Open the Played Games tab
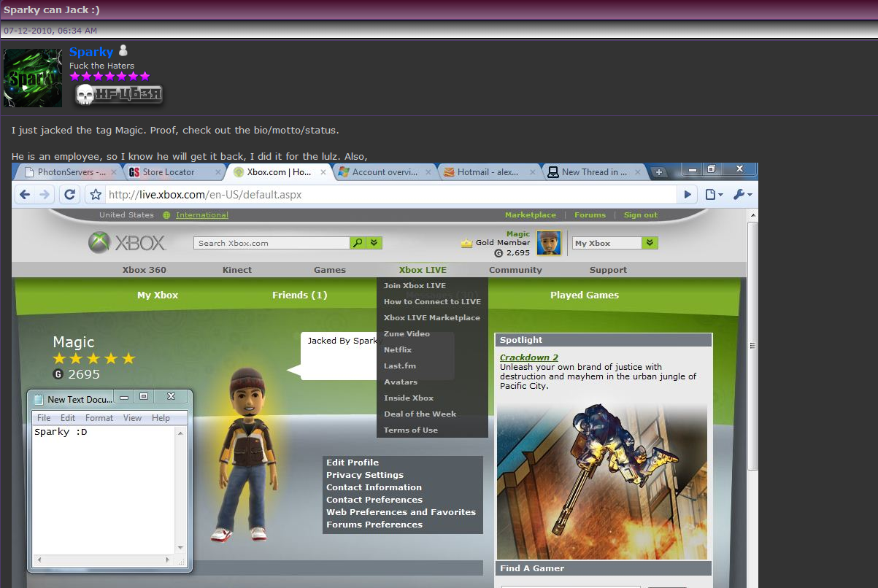The image size is (878, 588). (x=585, y=295)
